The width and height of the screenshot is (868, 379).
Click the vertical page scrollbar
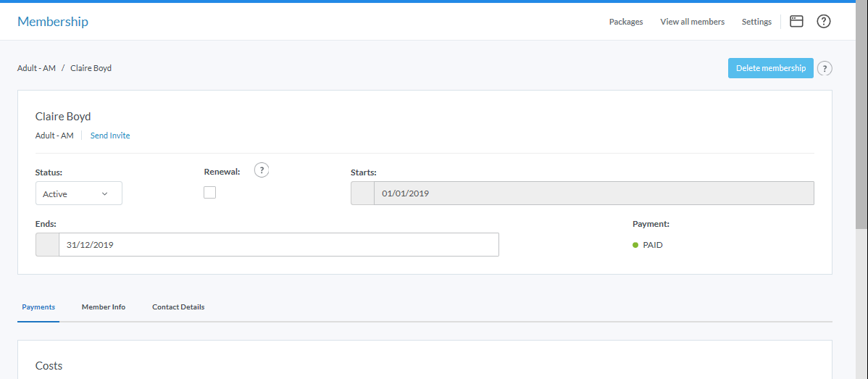pos(861,116)
